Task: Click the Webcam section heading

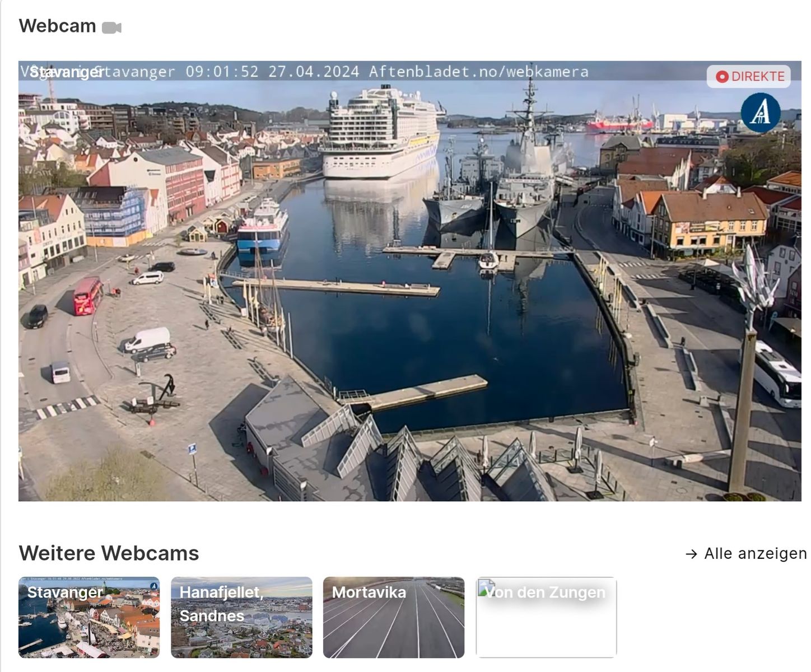Action: click(x=57, y=26)
